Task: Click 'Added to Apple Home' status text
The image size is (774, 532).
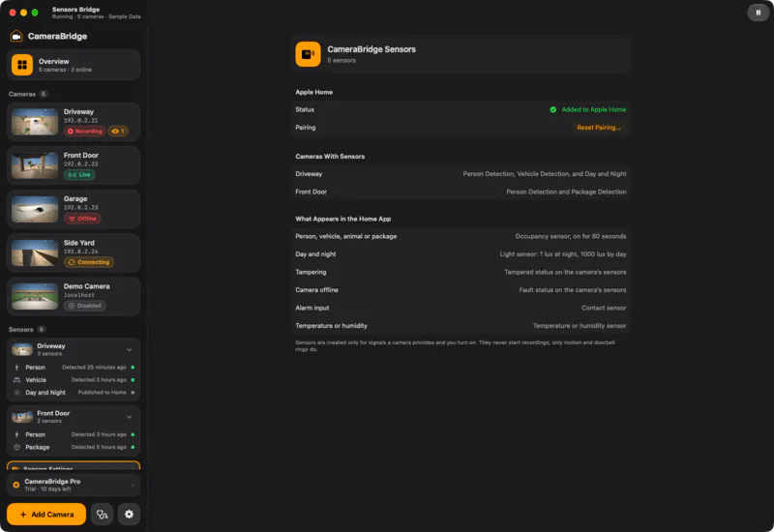Action: click(x=594, y=109)
